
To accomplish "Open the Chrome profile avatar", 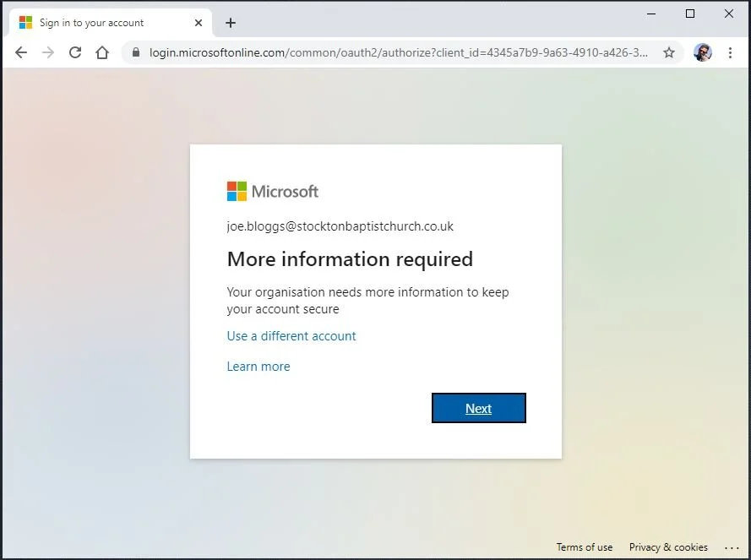I will coord(703,52).
